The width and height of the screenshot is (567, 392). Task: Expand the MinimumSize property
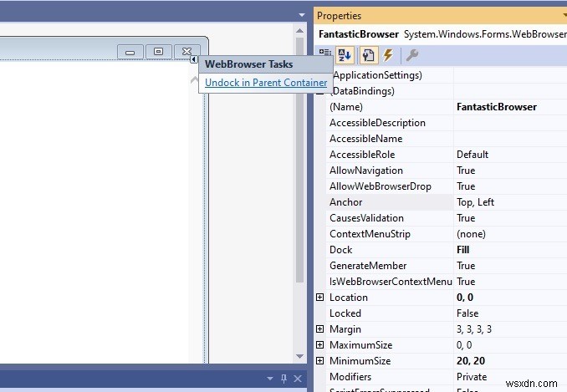click(319, 360)
